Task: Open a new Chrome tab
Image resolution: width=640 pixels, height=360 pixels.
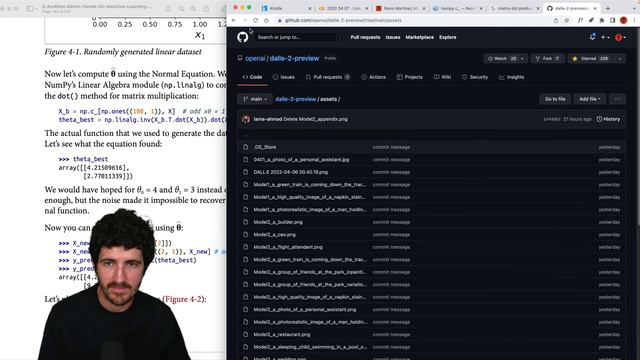Action: point(608,8)
